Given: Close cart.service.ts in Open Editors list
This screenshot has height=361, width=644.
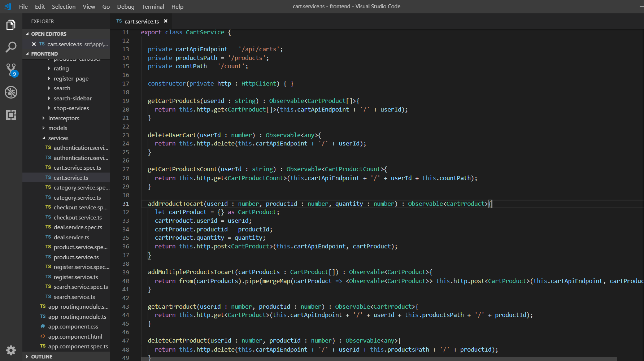Looking at the screenshot, I should (34, 44).
